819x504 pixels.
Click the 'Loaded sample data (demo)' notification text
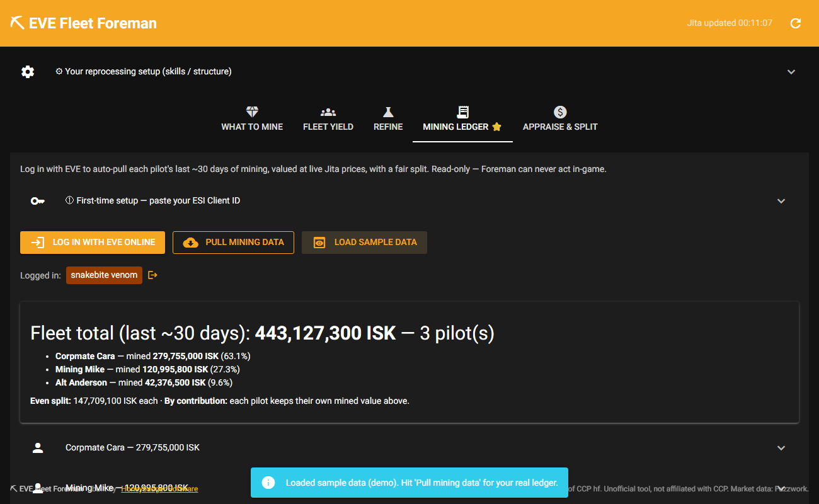[422, 483]
